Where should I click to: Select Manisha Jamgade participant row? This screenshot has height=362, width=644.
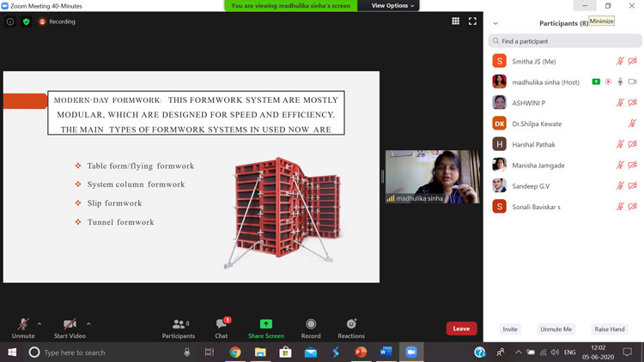point(564,165)
